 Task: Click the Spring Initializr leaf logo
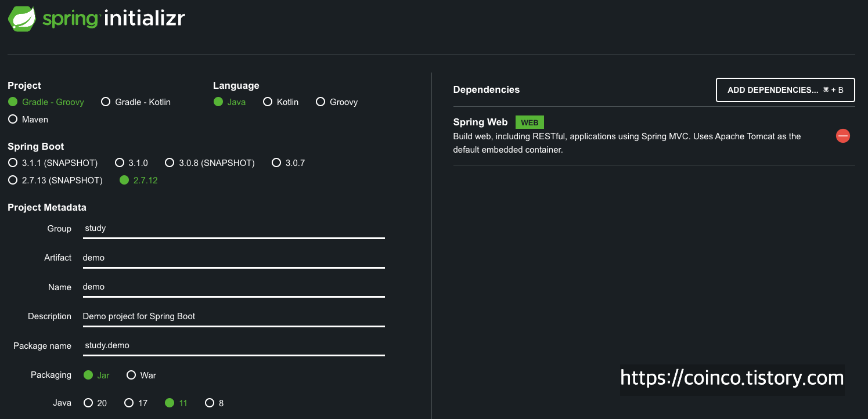pos(23,18)
